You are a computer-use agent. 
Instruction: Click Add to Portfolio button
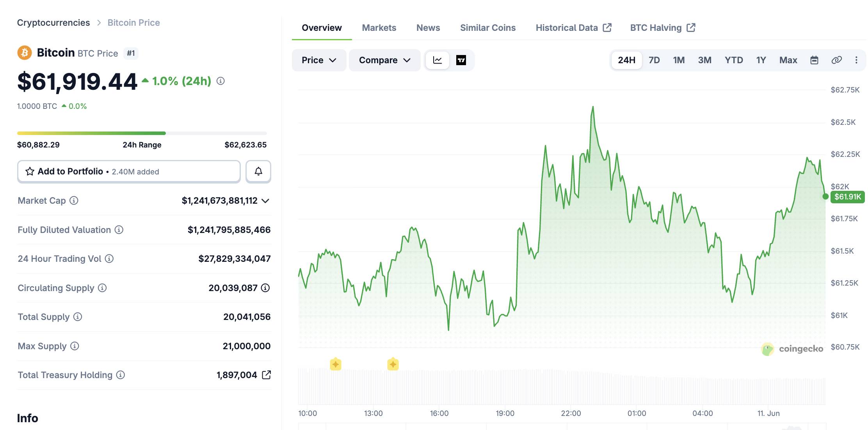coord(129,171)
